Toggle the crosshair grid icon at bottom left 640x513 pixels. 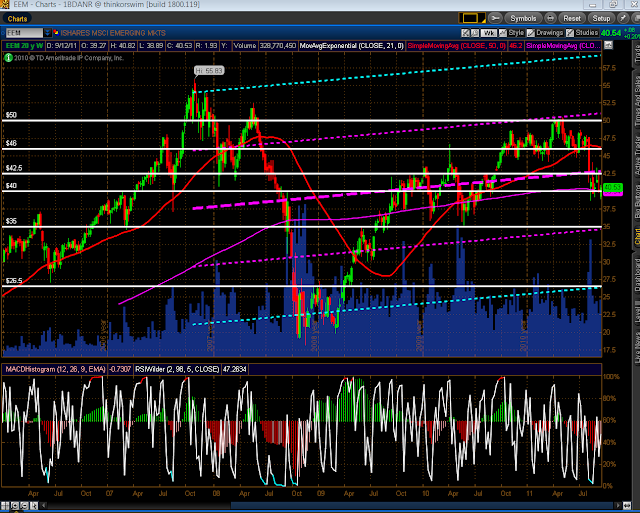5,506
